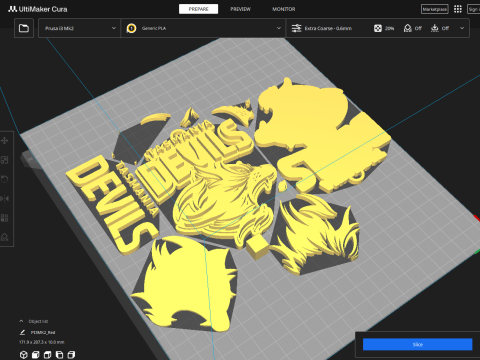
Task: Select the Scale tool in left toolbar
Action: pos(5,160)
